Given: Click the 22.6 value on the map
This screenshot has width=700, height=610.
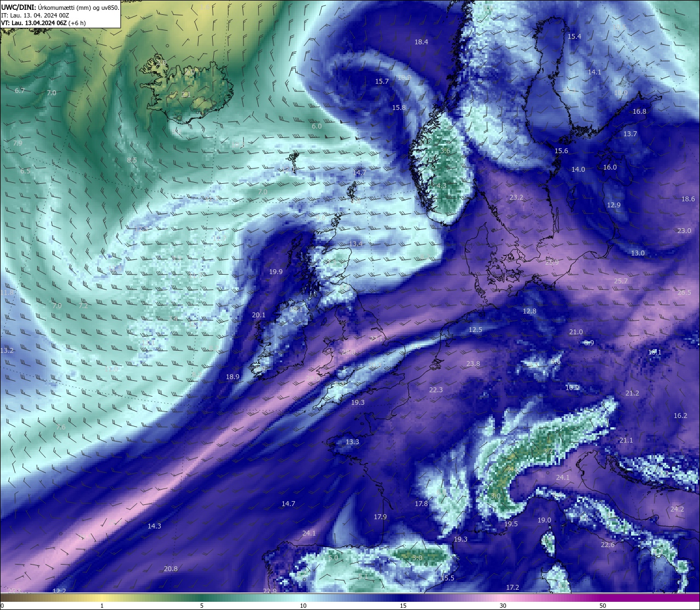Looking at the screenshot, I should (x=608, y=545).
